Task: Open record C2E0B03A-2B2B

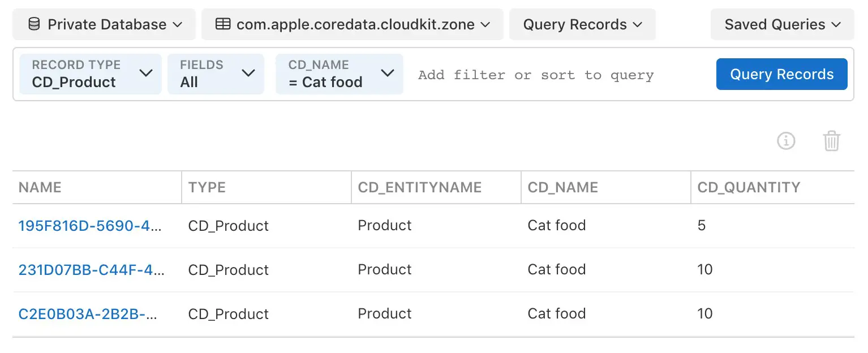Action: (88, 314)
